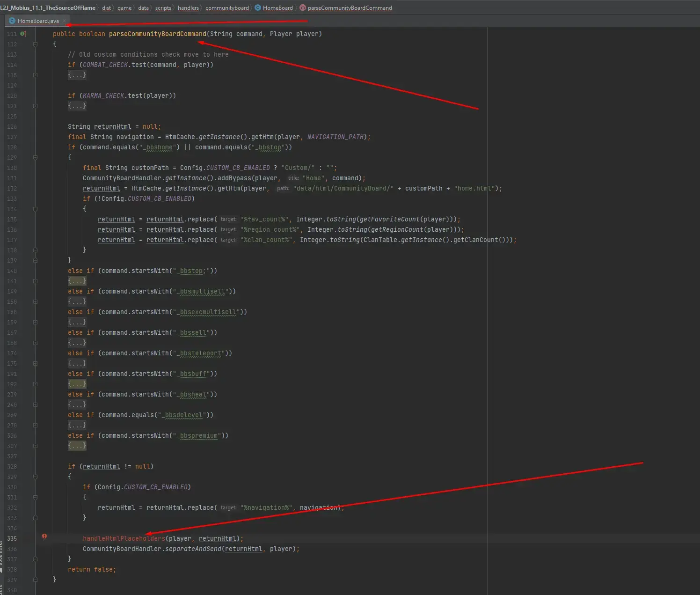Click the "home.html" string literal
The height and width of the screenshot is (595, 700).
[x=474, y=188]
